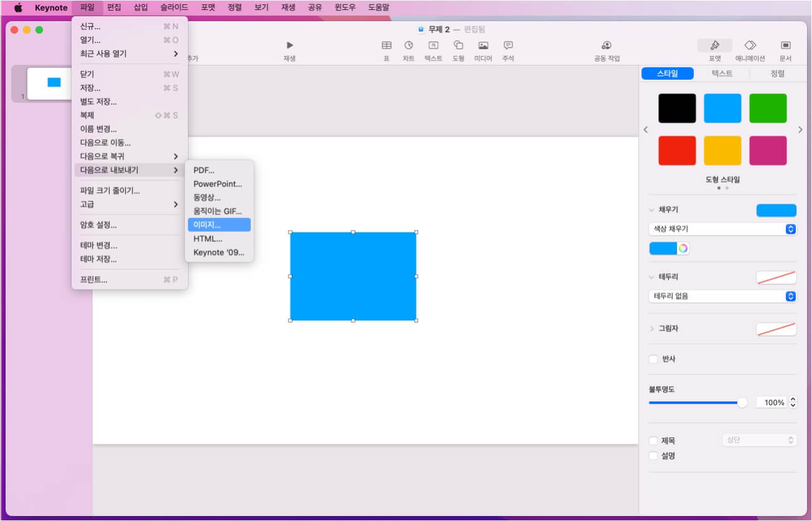812x521 pixels.
Task: Open the Format (포맷) inspector
Action: pos(715,45)
